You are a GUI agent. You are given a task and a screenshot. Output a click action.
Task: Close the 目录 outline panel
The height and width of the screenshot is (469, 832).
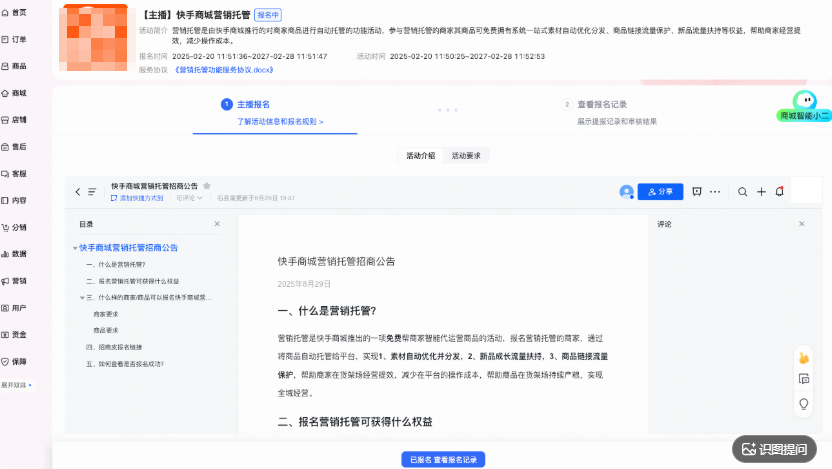click(217, 224)
